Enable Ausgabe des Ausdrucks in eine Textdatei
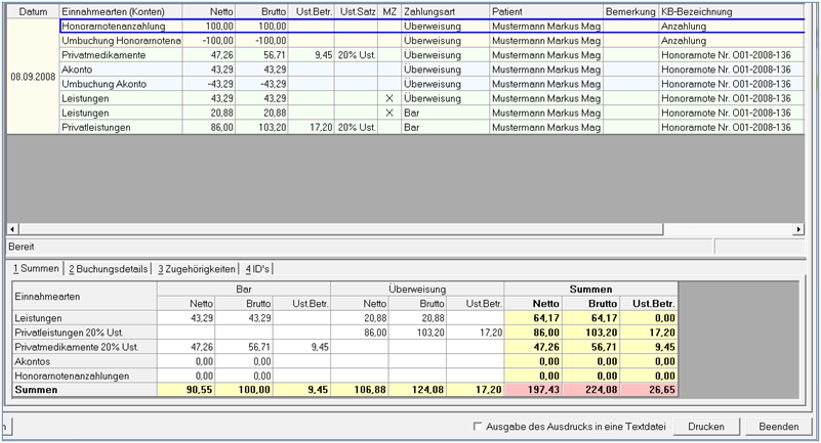The image size is (821, 443). (478, 426)
